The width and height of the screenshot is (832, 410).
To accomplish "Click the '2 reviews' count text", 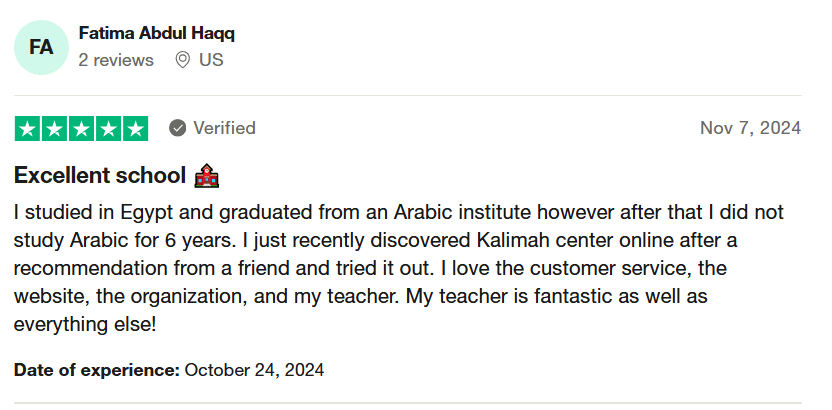I will click(x=116, y=60).
